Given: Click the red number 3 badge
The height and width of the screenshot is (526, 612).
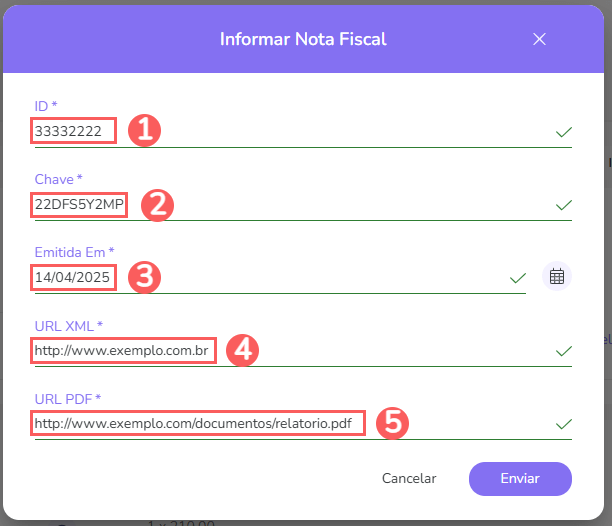Looking at the screenshot, I should click(x=146, y=277).
